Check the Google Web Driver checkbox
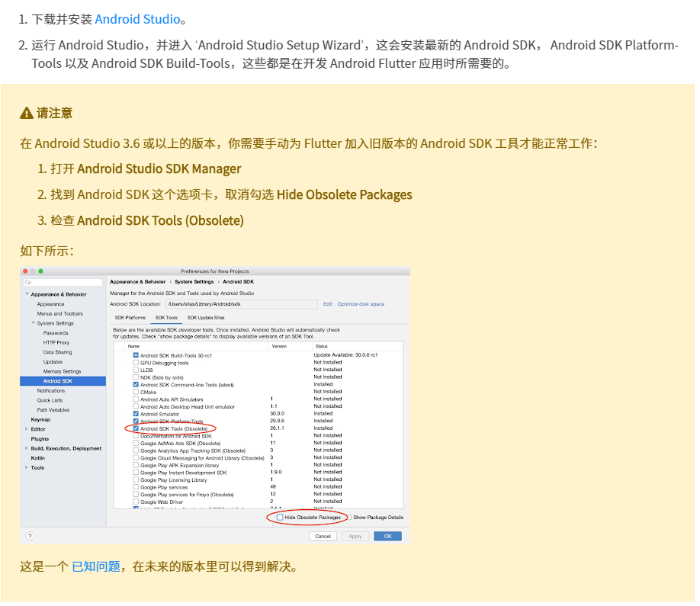 pyautogui.click(x=136, y=502)
